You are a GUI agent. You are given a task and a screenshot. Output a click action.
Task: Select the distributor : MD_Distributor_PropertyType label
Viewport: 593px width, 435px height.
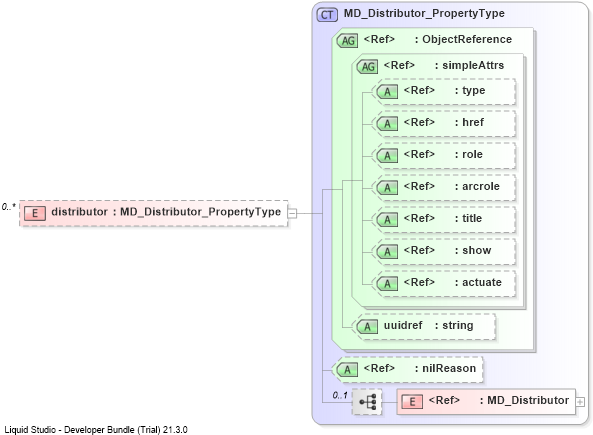coord(166,212)
